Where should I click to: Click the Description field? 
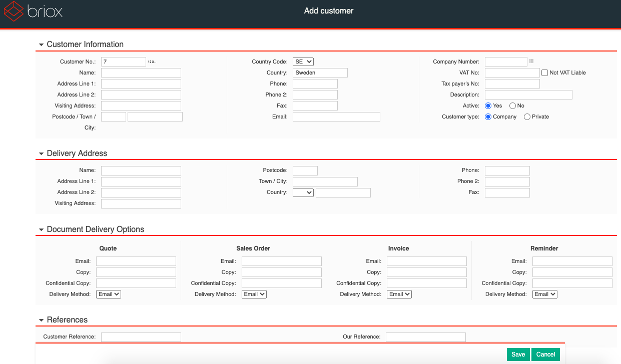click(528, 94)
